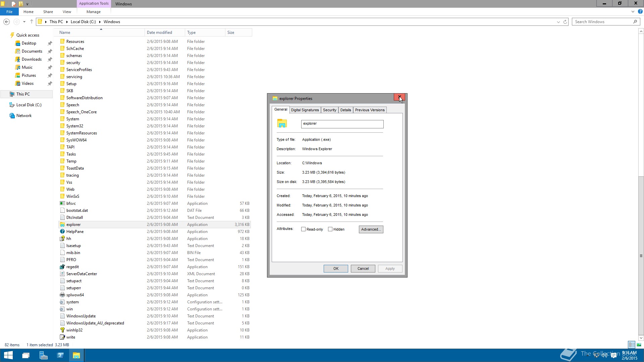Image resolution: width=644 pixels, height=362 pixels.
Task: Click the Help question mark icon
Action: 640,11
